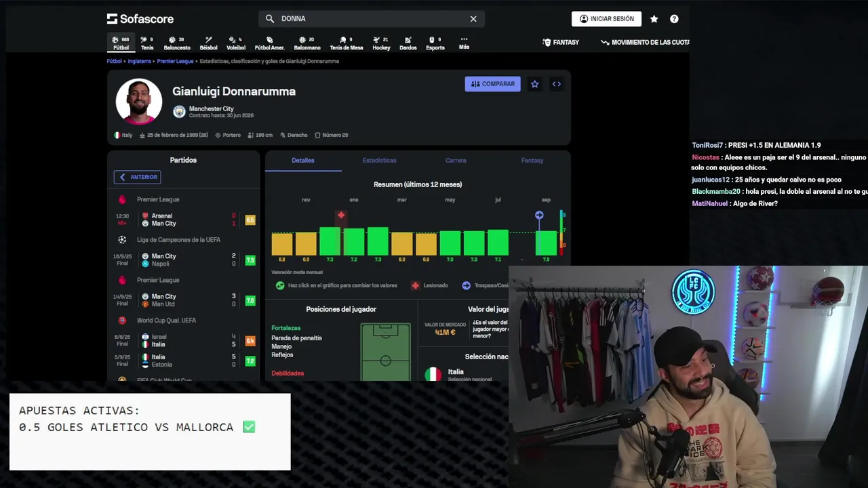Click the 6.4 rating badge for Israel match
This screenshot has width=868, height=488.
250,341
